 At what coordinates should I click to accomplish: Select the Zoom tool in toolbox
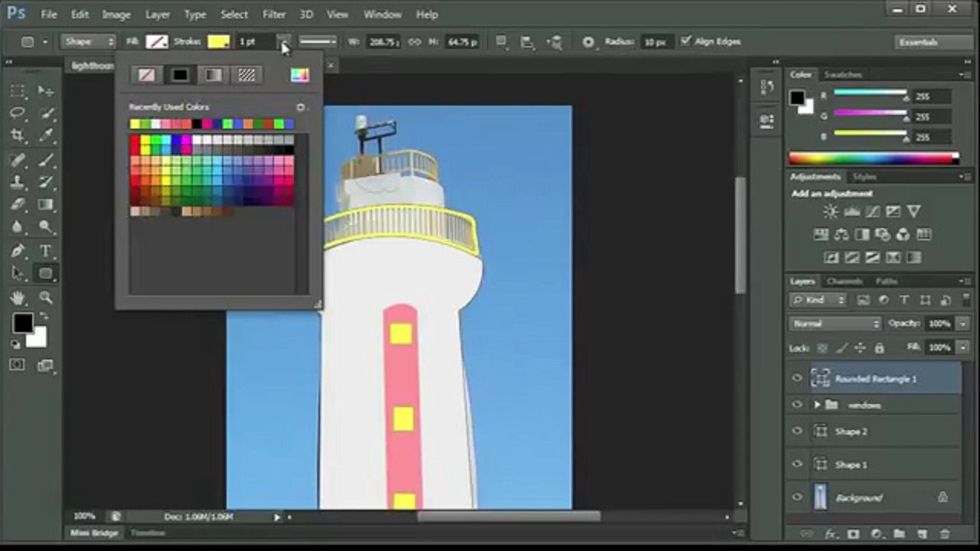[46, 298]
